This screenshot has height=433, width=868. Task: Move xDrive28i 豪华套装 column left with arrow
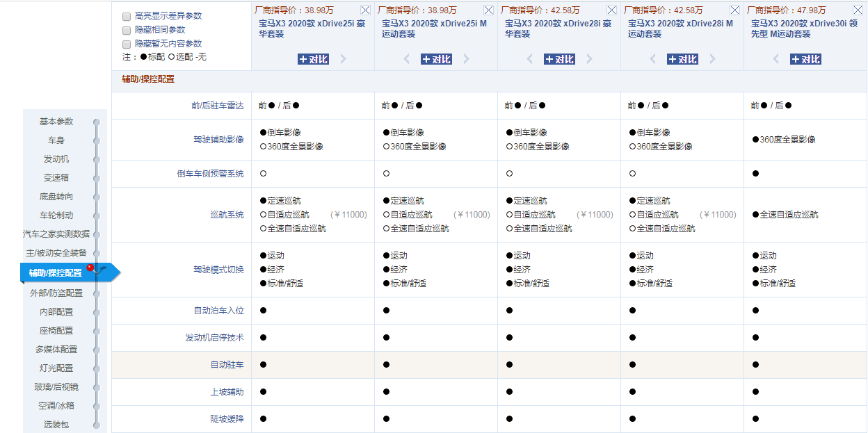tap(530, 59)
